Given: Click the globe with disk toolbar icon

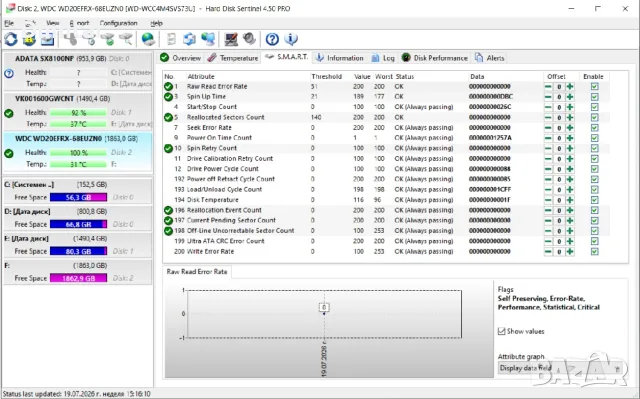Looking at the screenshot, I should pyautogui.click(x=148, y=39).
